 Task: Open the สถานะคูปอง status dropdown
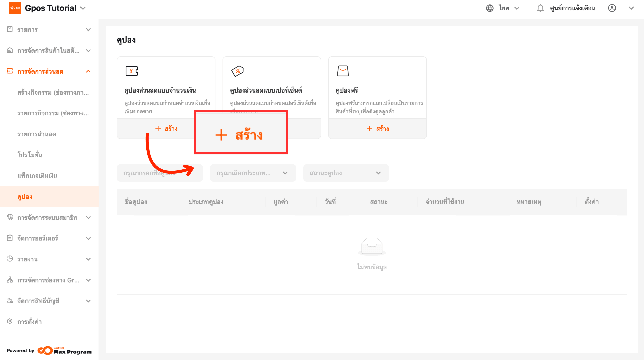click(x=346, y=173)
